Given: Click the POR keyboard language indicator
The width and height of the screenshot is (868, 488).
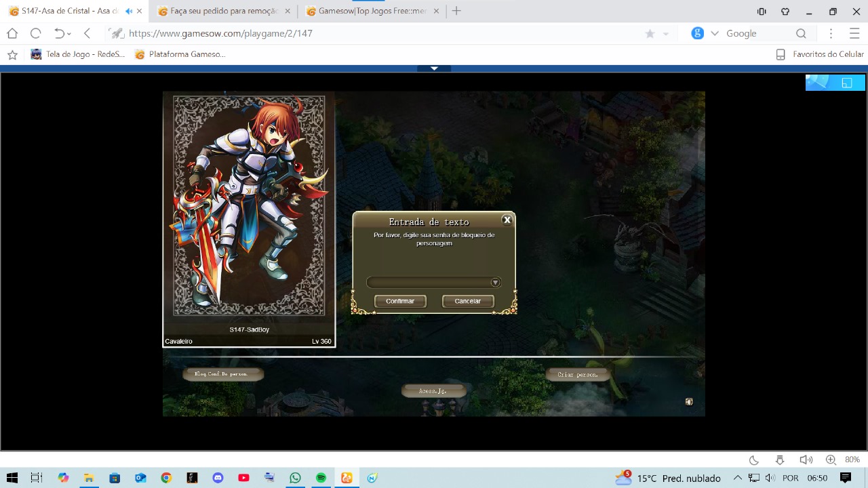Looking at the screenshot, I should pos(791,478).
